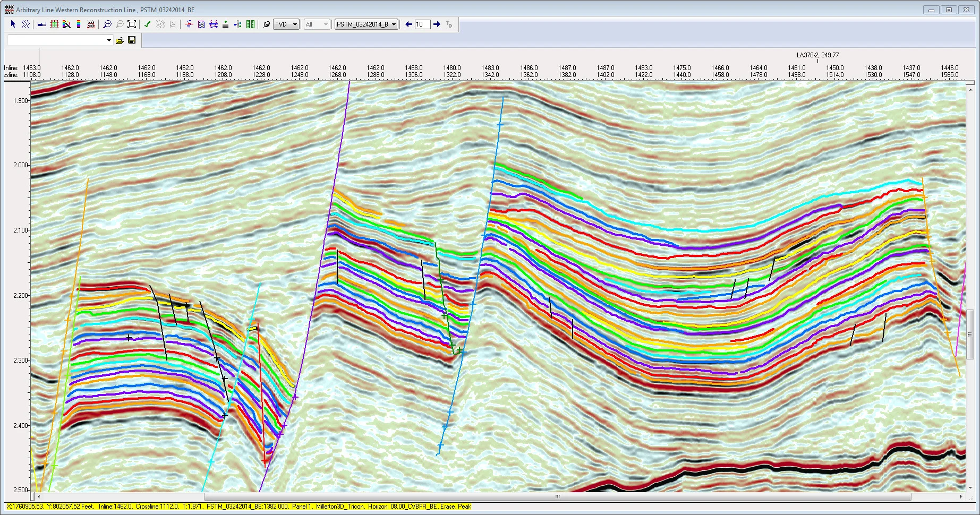Open the color bar palette icon
Image resolution: width=980 pixels, height=515 pixels.
(x=79, y=24)
